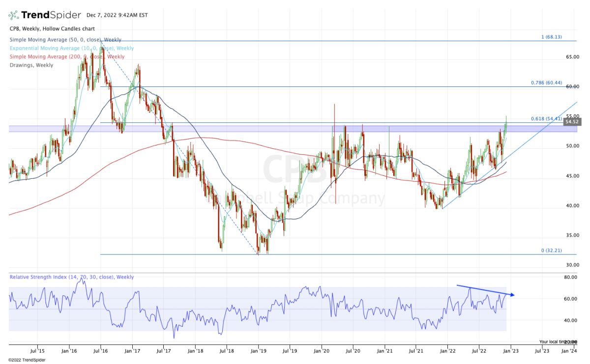The height and width of the screenshot is (364, 590).
Task: Select the Simple Moving Average 50 legend
Action: click(65, 40)
